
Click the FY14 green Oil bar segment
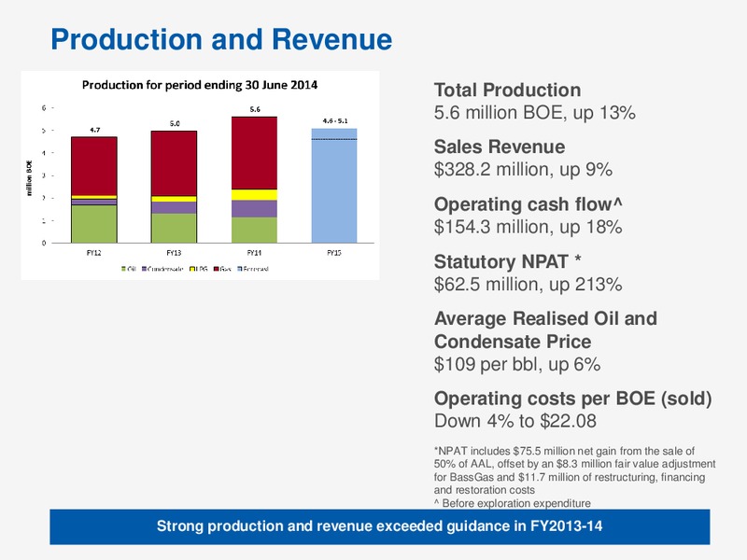[254, 230]
